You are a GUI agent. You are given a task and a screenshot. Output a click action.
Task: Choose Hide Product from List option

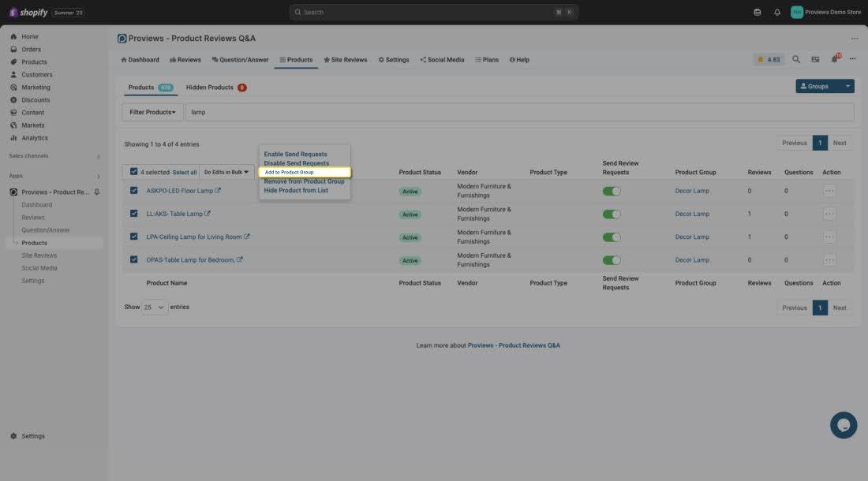(296, 191)
